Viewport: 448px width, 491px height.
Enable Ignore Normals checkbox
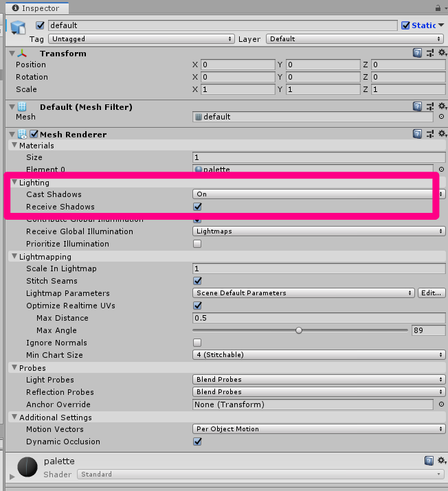pyautogui.click(x=197, y=343)
